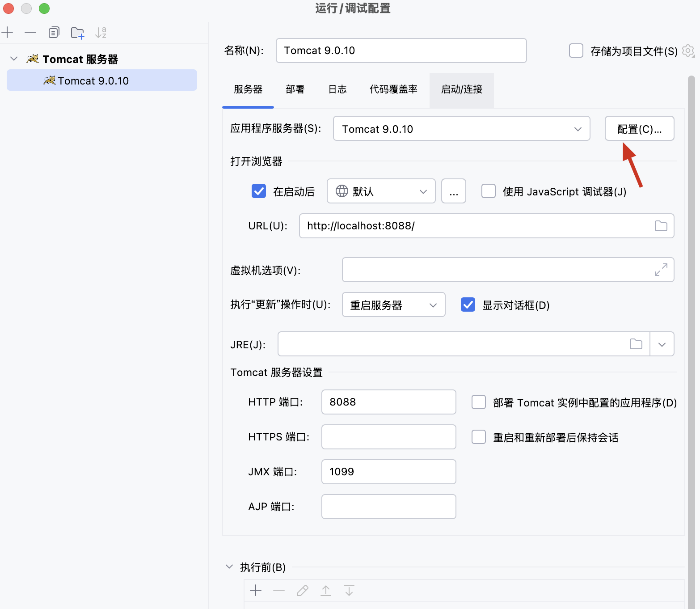Click the HTTPS port field
Screen dimensions: 700x609
pyautogui.click(x=389, y=437)
